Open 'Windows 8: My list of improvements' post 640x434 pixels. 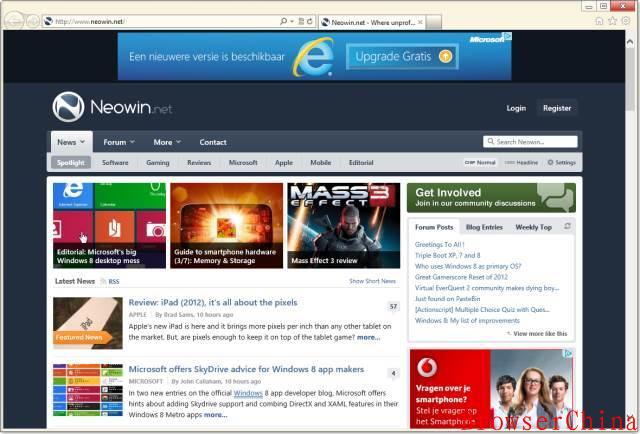[467, 320]
